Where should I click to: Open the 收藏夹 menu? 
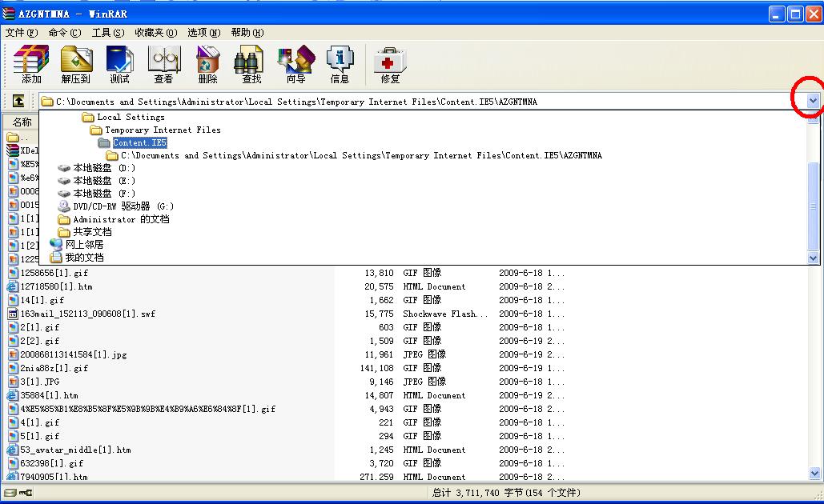[156, 33]
